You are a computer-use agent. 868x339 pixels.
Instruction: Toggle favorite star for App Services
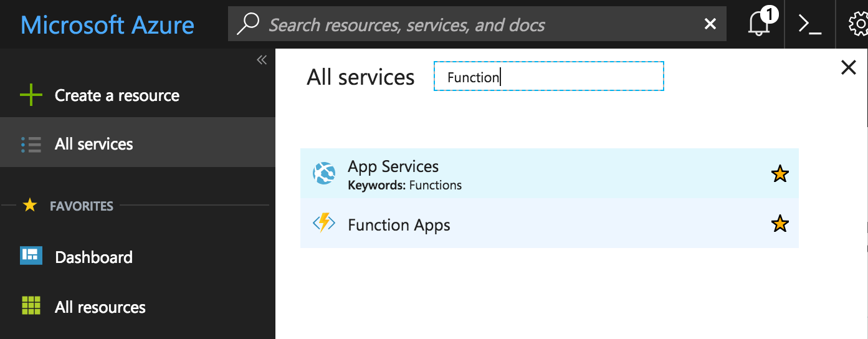click(780, 174)
